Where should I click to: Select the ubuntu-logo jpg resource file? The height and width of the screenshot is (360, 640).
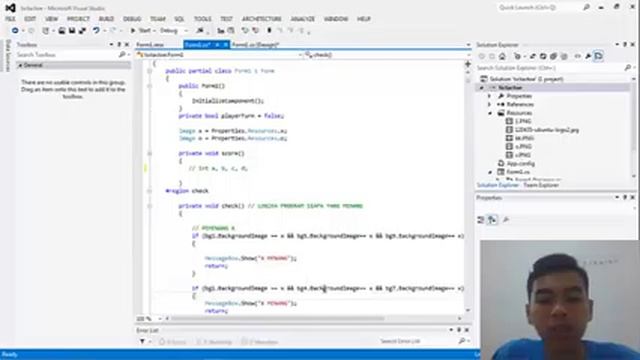click(x=547, y=130)
